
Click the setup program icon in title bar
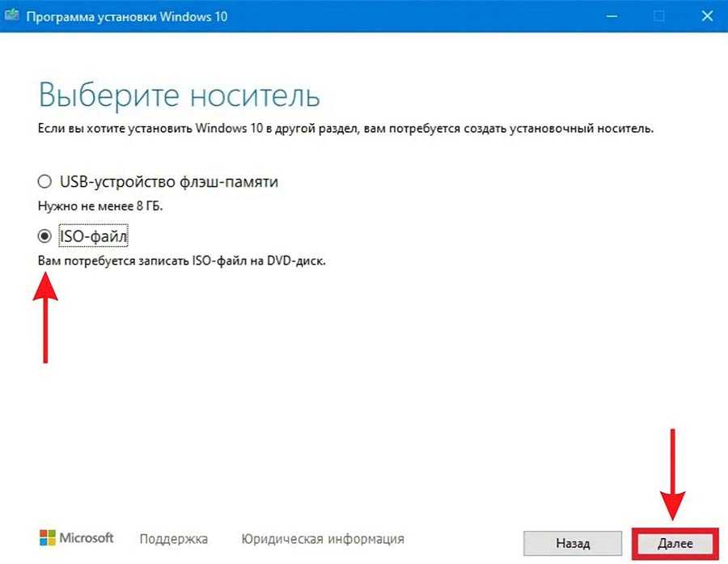(11, 15)
